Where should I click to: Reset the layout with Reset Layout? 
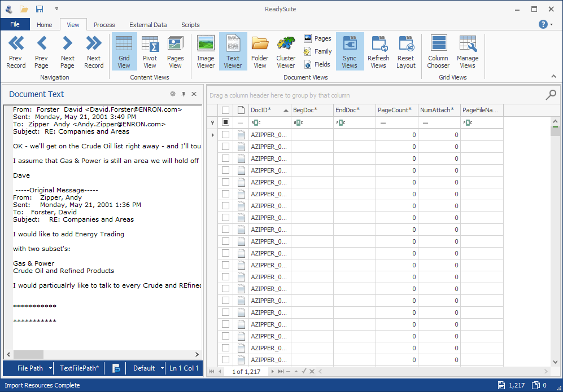click(x=406, y=52)
